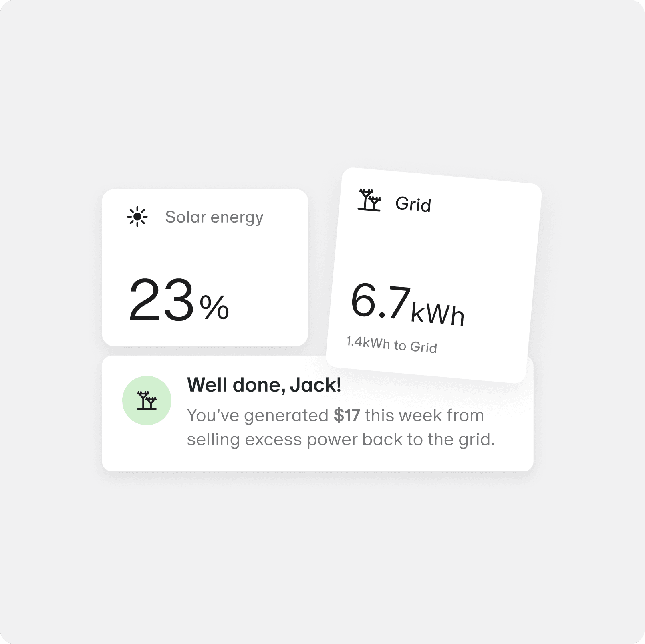Viewport: 645px width, 644px height.
Task: Click "You've generated" in the notification
Action: pos(257,415)
